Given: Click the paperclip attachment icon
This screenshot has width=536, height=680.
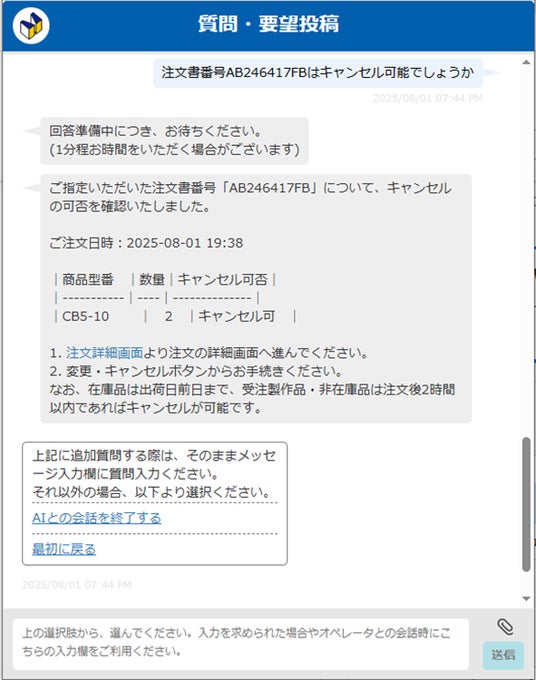Looking at the screenshot, I should 505,627.
